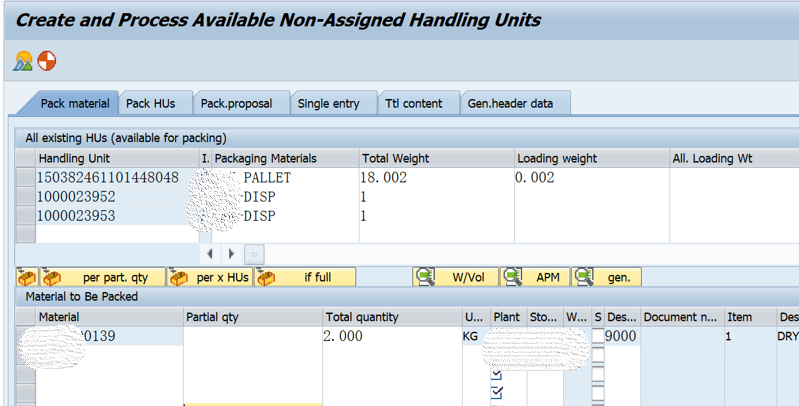Click Plant column header

tap(509, 317)
